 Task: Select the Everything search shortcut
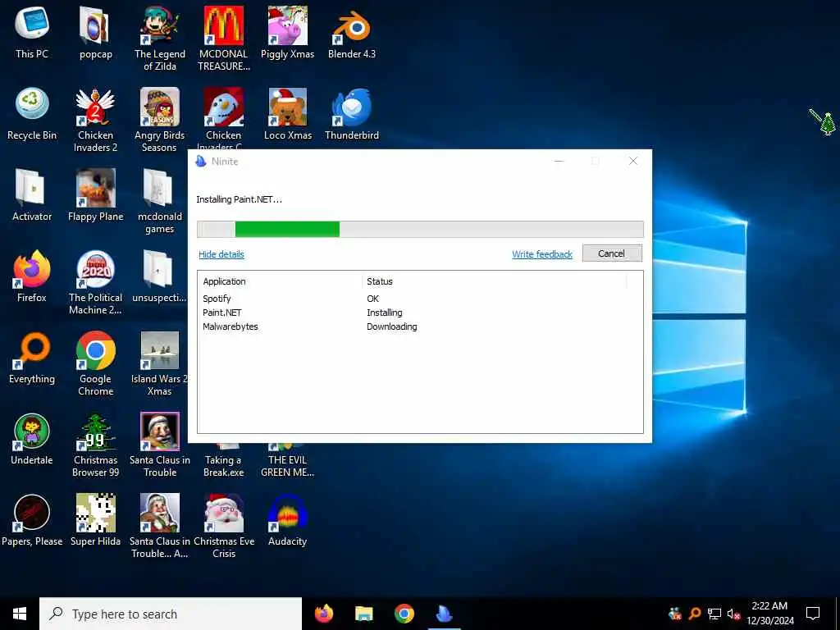pyautogui.click(x=32, y=358)
